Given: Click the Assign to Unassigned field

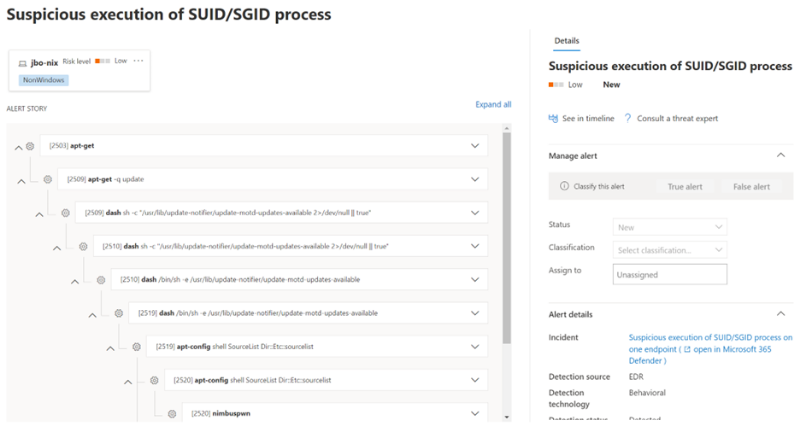Looking at the screenshot, I should [x=670, y=274].
